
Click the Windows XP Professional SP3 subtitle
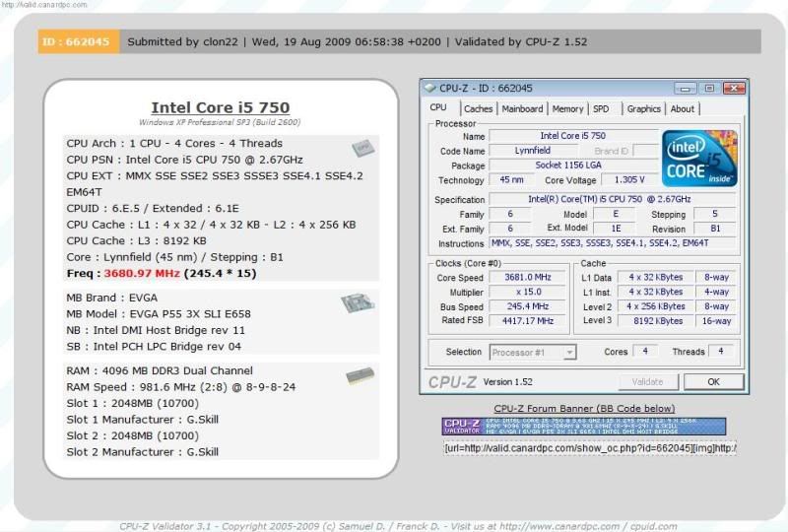point(220,122)
